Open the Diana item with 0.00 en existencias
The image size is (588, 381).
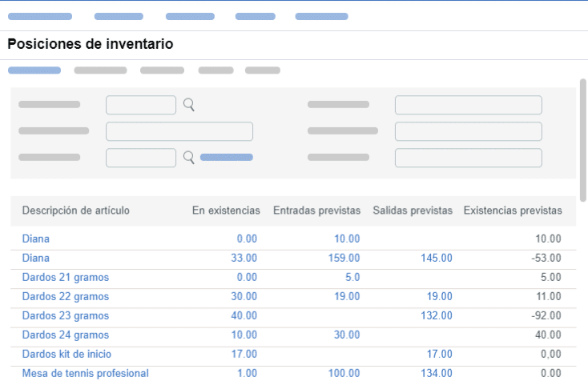pos(35,239)
